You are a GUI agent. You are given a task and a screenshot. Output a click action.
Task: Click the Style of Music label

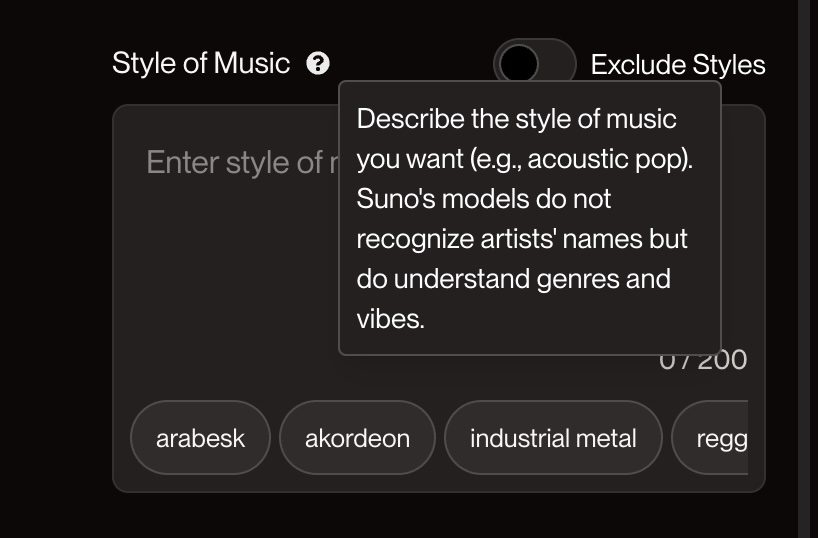point(200,64)
